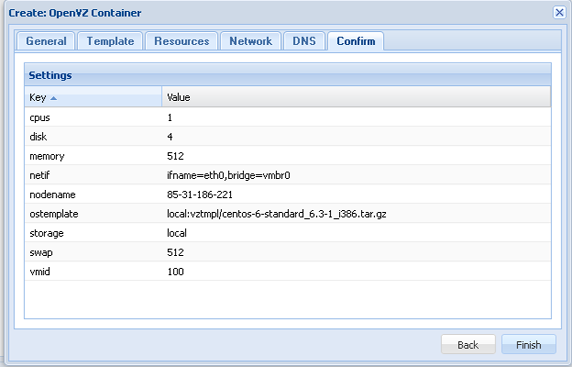
Task: Select the disk key cell
Action: click(93, 136)
